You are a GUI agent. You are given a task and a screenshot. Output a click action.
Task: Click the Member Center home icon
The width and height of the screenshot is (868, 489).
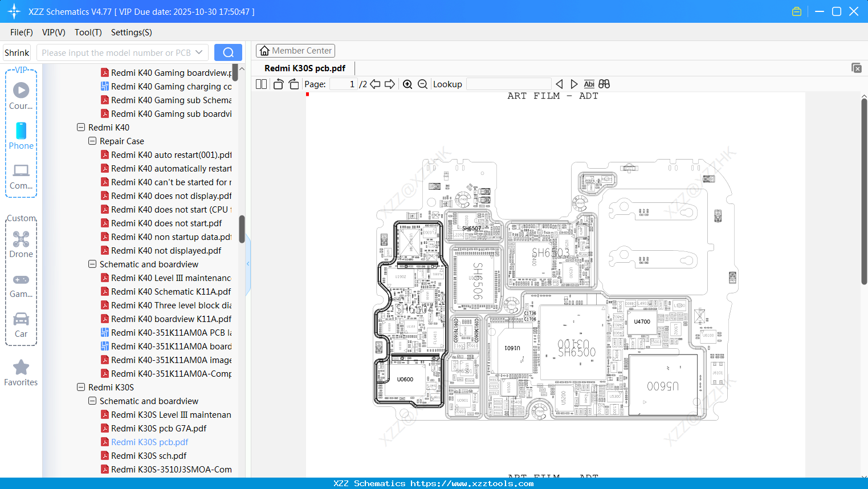click(264, 51)
